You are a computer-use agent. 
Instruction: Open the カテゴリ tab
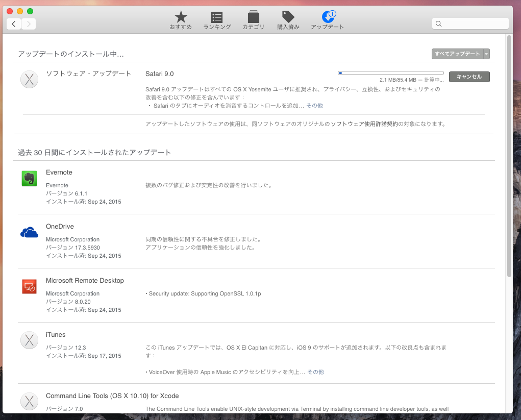pyautogui.click(x=253, y=20)
